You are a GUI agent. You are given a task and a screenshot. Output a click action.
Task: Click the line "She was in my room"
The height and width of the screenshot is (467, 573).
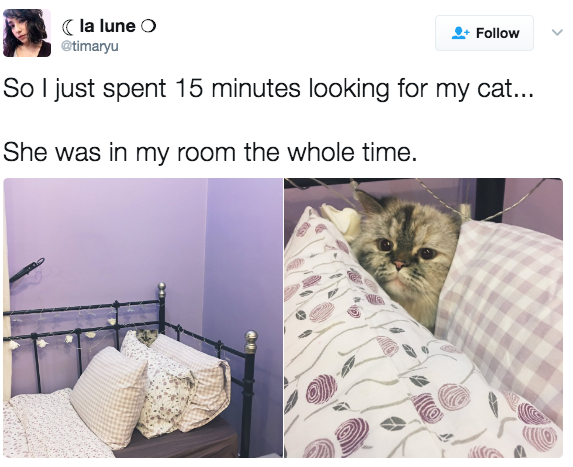[x=210, y=152]
